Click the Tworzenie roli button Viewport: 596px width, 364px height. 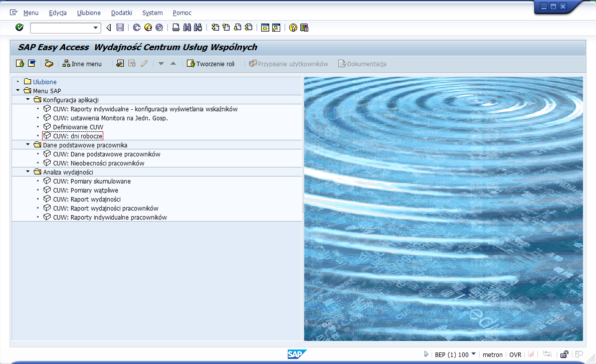211,64
